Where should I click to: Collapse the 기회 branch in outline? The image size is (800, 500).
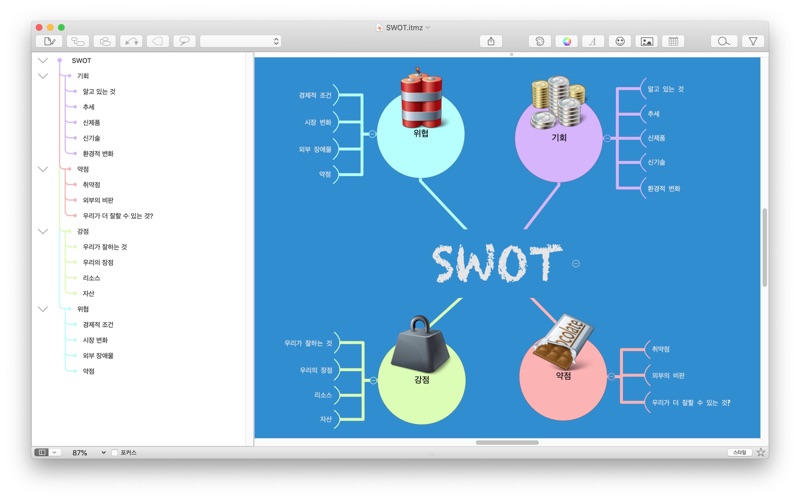43,76
